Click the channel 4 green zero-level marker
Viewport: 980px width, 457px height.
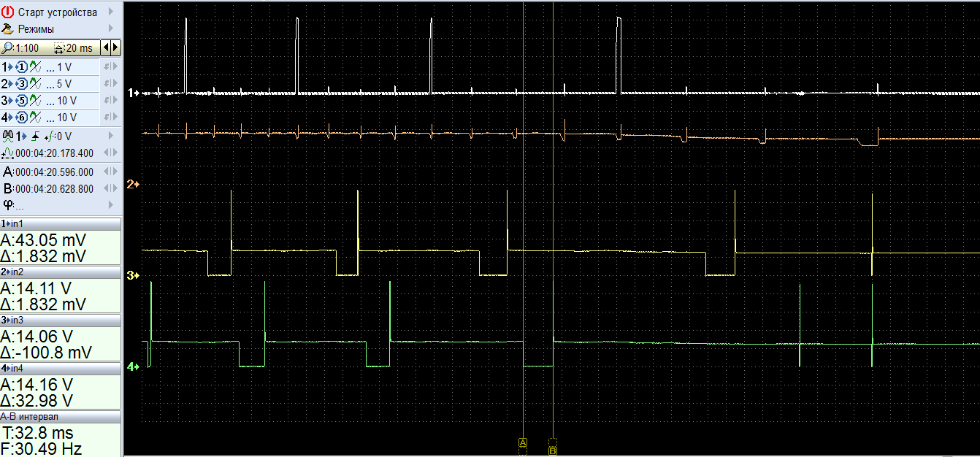[x=132, y=367]
